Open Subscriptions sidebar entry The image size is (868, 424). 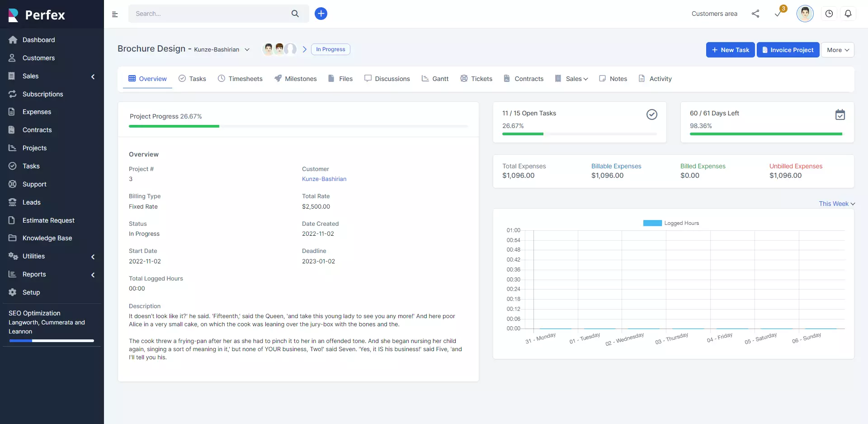[x=42, y=94]
